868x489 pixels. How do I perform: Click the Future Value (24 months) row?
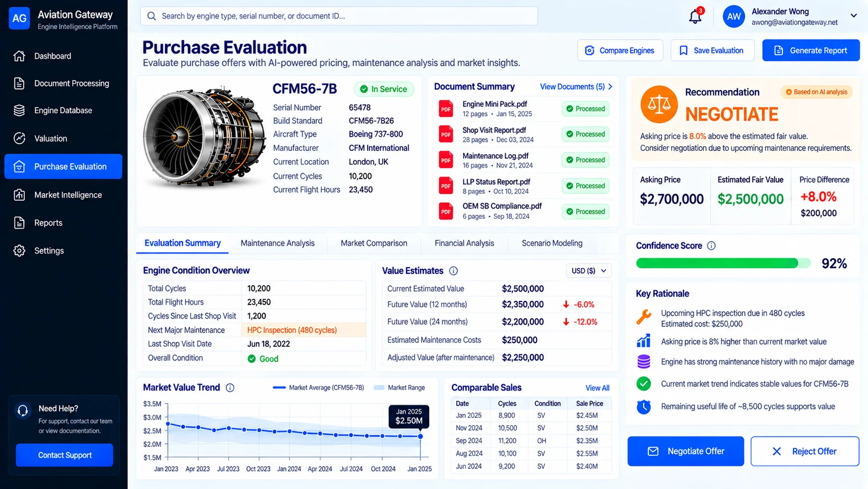click(x=497, y=322)
